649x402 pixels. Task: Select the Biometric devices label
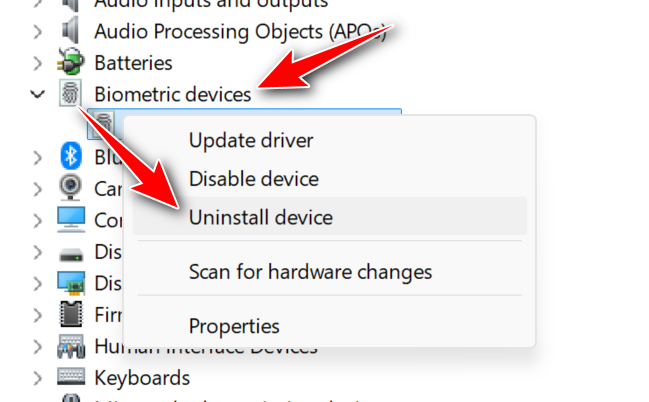(172, 94)
